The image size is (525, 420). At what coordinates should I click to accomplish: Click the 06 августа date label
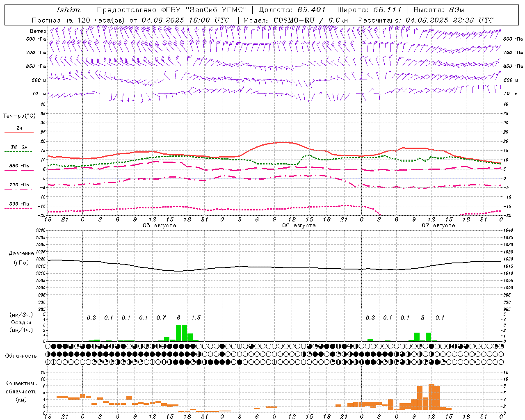pos(299,226)
